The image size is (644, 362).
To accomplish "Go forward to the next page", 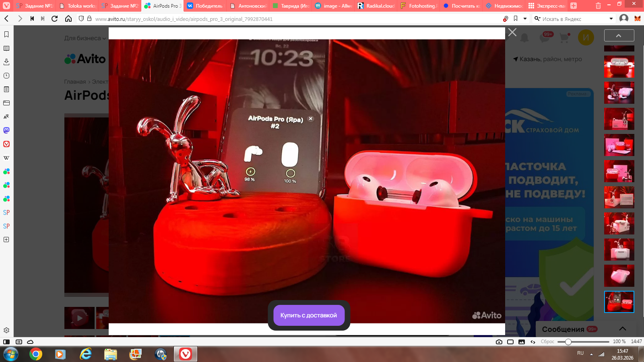I will [x=20, y=19].
